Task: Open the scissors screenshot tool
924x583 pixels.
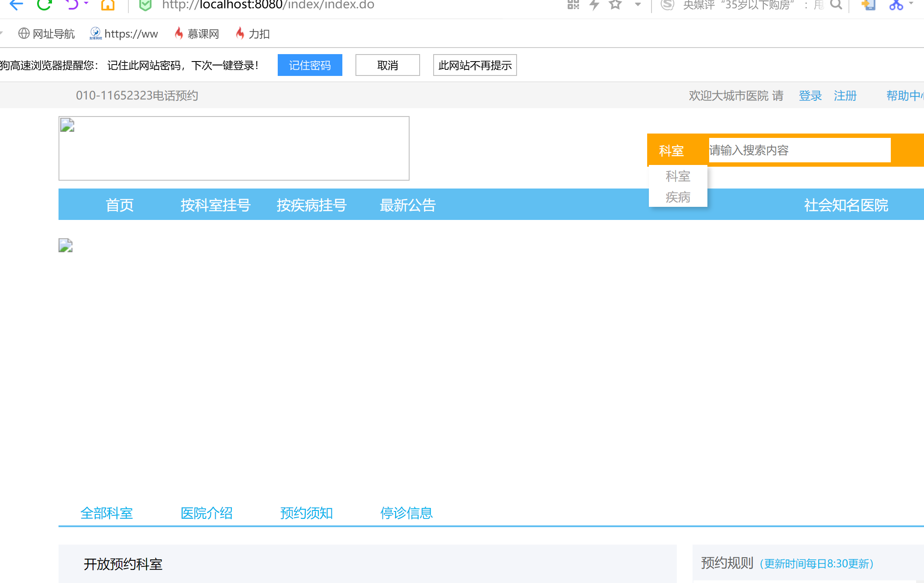Action: [x=896, y=5]
